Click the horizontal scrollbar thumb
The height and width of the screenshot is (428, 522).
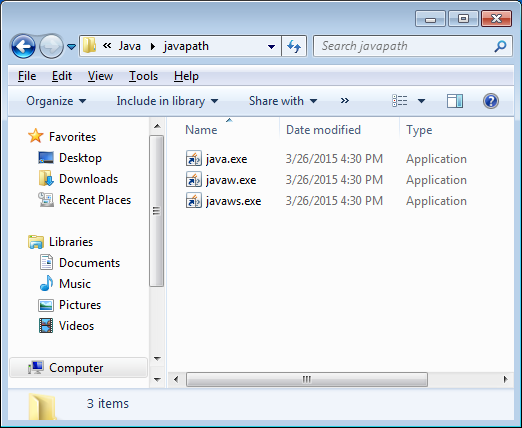tap(307, 379)
